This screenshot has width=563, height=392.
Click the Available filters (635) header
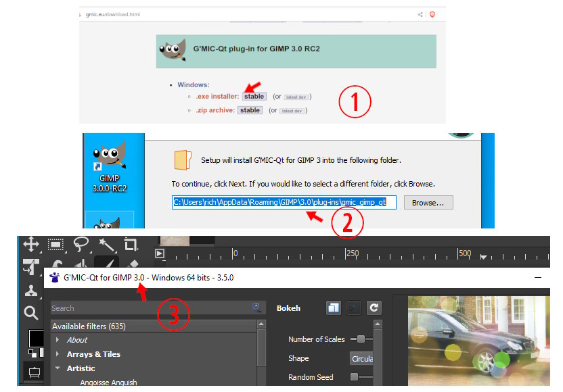(154, 326)
